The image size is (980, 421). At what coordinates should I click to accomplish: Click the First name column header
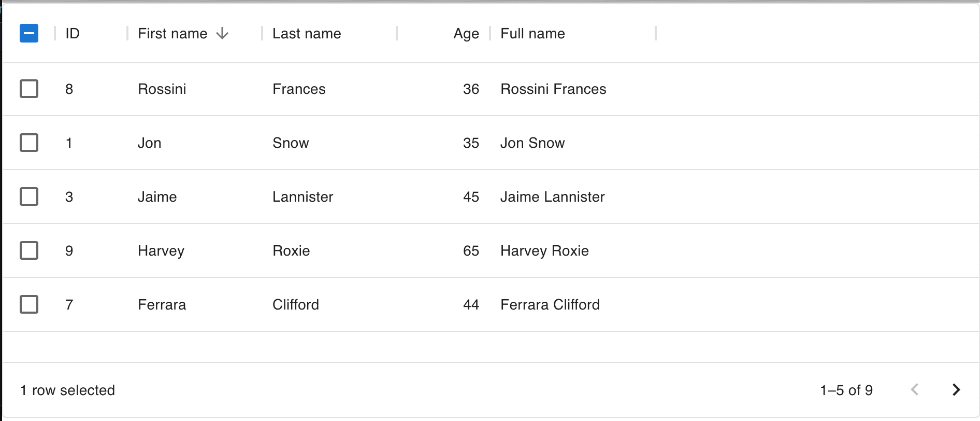tap(172, 34)
